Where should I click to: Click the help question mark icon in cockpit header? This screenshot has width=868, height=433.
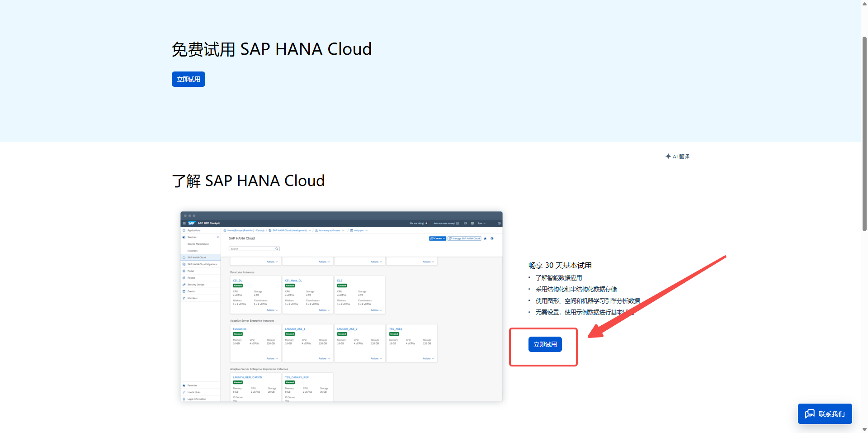click(499, 223)
